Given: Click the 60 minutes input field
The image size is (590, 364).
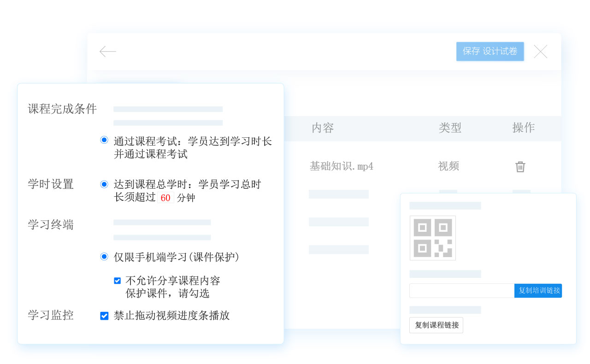Looking at the screenshot, I should 165,198.
